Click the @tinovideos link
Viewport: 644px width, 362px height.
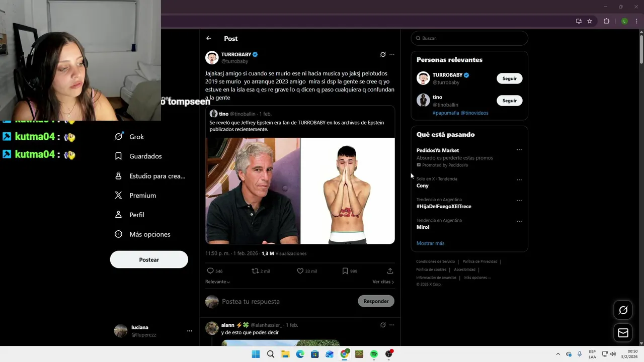(x=474, y=113)
